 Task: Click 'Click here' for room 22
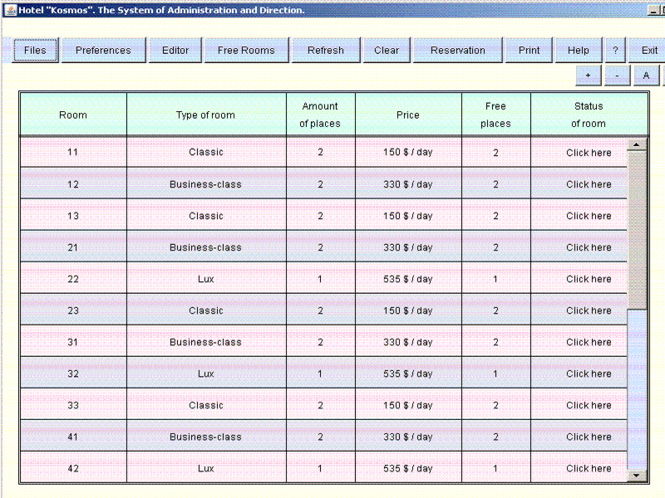pyautogui.click(x=589, y=279)
